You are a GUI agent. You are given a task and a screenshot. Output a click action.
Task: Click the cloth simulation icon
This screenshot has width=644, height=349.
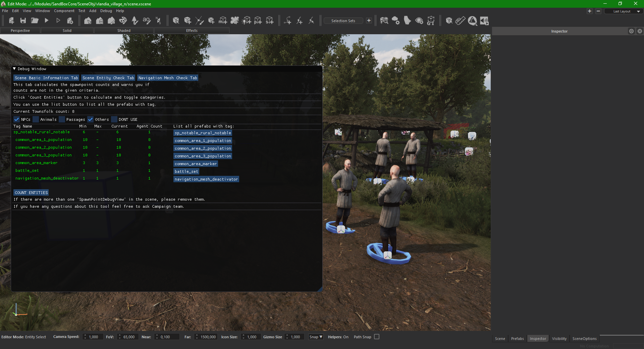click(408, 21)
